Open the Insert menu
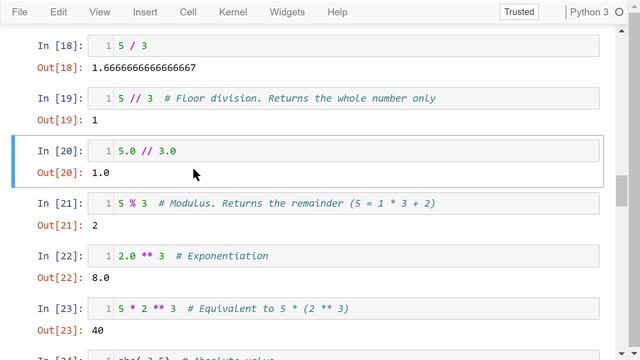Viewport: 640px width, 360px height. pos(145,12)
